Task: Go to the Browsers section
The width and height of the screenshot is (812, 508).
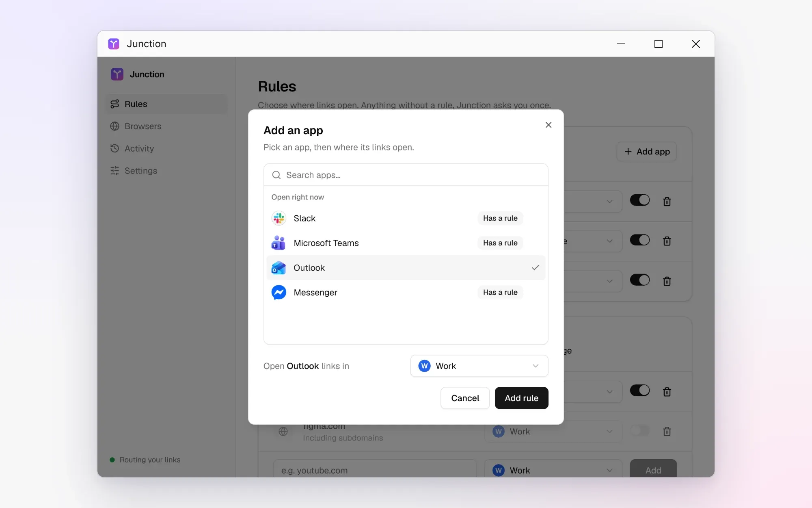Action: click(166, 126)
